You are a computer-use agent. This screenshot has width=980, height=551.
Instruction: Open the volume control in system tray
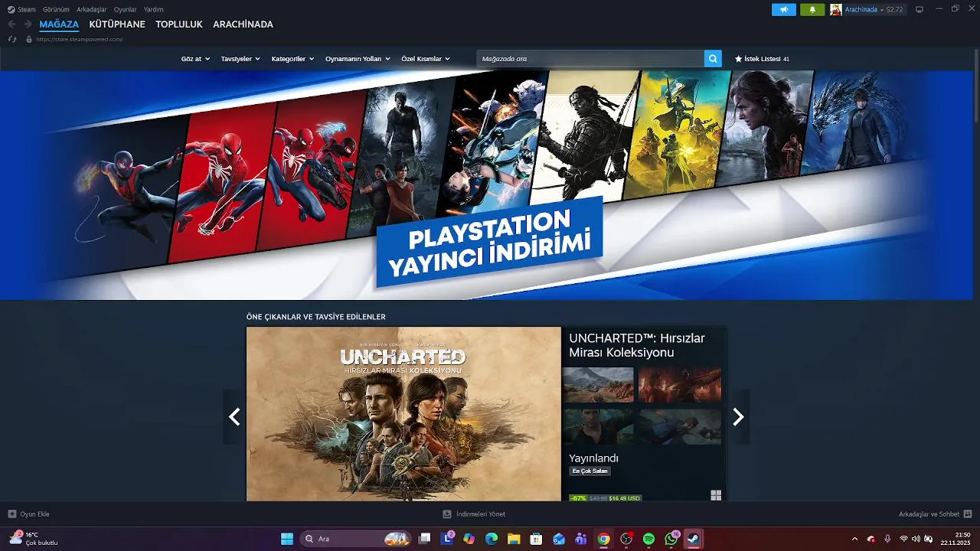click(x=916, y=539)
